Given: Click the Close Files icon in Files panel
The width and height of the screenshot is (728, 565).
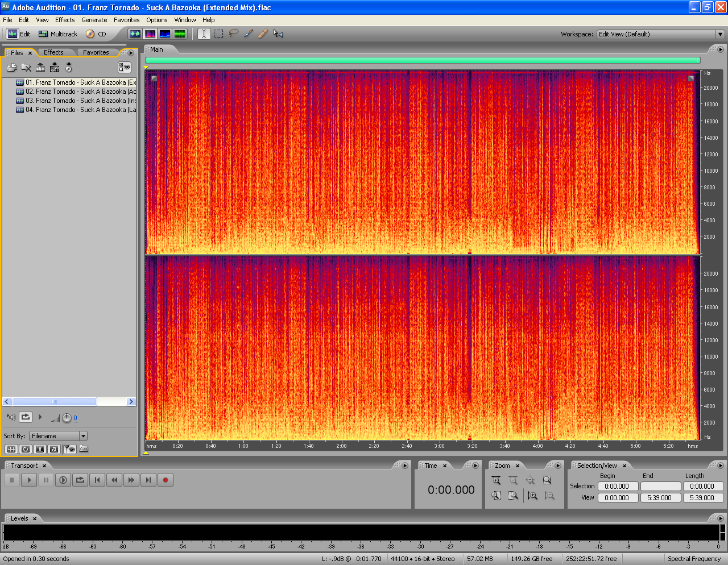Looking at the screenshot, I should click(x=26, y=68).
